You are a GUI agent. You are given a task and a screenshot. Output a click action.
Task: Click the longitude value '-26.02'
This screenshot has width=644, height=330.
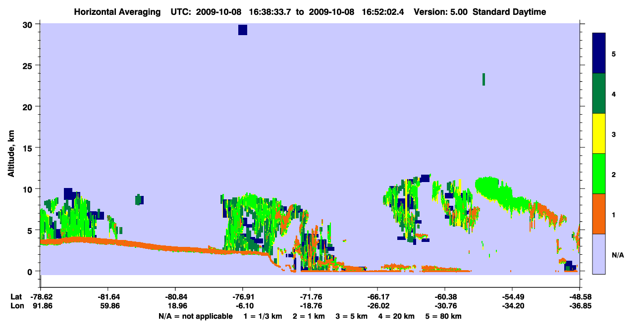tap(377, 306)
